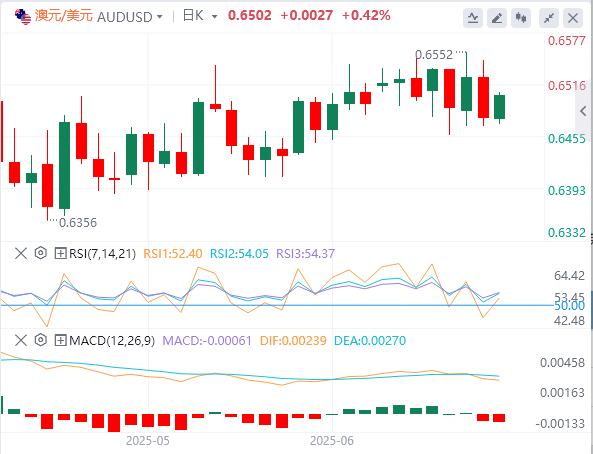Click the 2025-06 date axis marker
Image resolution: width=593 pixels, height=454 pixels.
pos(332,441)
